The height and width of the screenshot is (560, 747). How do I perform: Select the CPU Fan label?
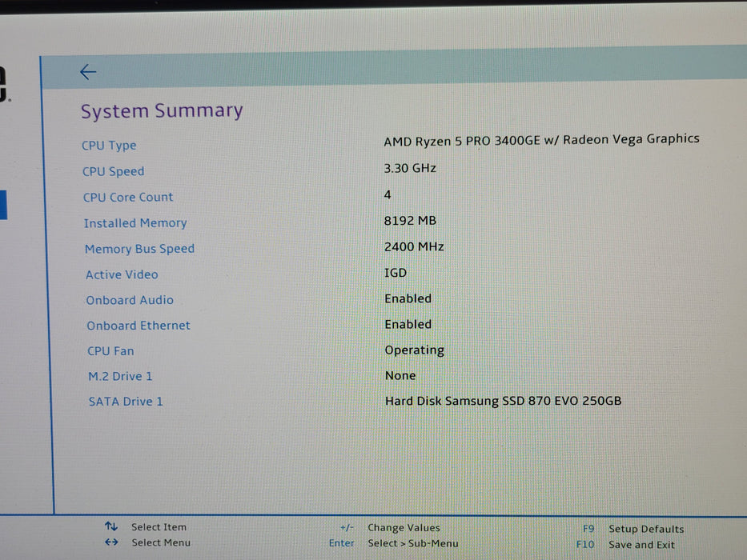pos(110,351)
